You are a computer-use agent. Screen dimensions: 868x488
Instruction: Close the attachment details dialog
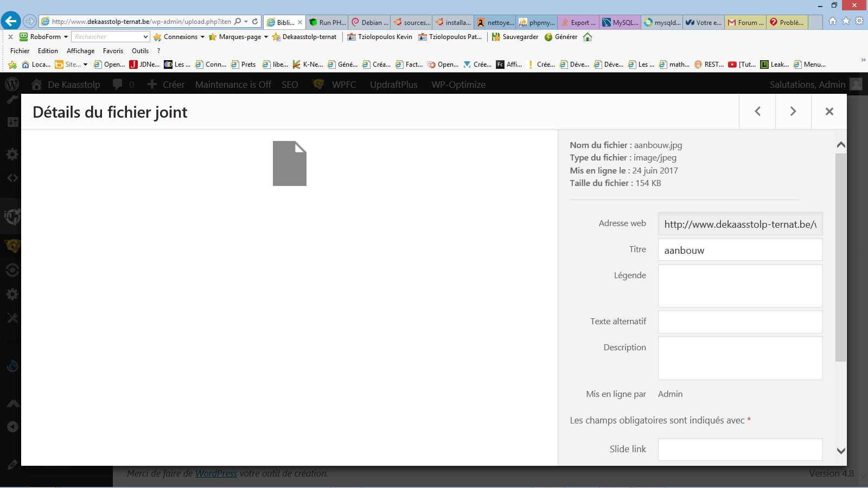click(829, 111)
